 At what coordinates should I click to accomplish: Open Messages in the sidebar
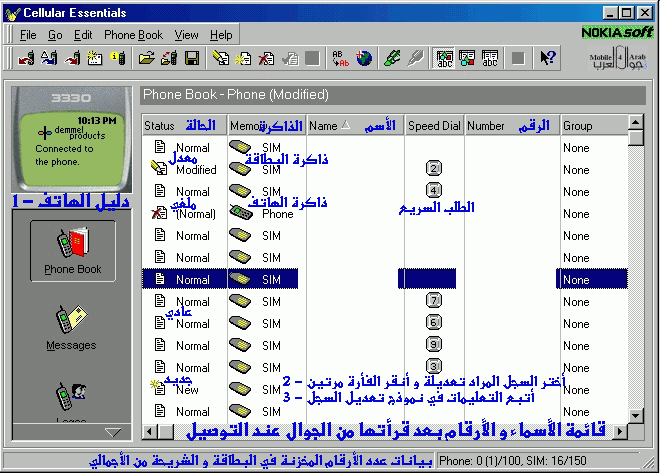pos(72,328)
